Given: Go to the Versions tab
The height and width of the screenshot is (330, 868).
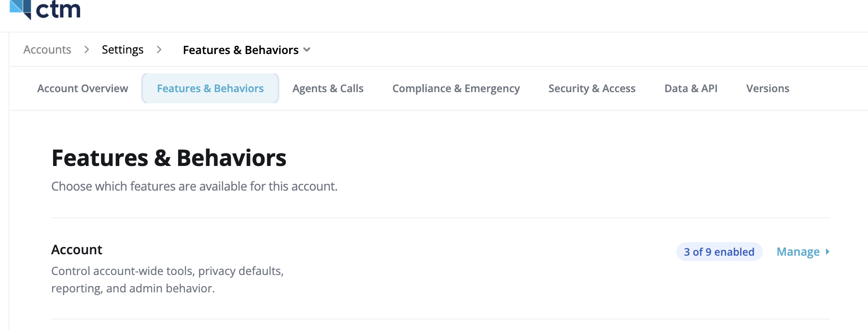Looking at the screenshot, I should point(768,88).
